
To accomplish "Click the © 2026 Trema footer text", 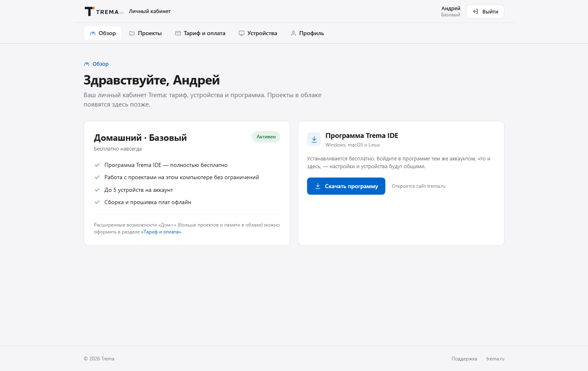I will tap(99, 359).
